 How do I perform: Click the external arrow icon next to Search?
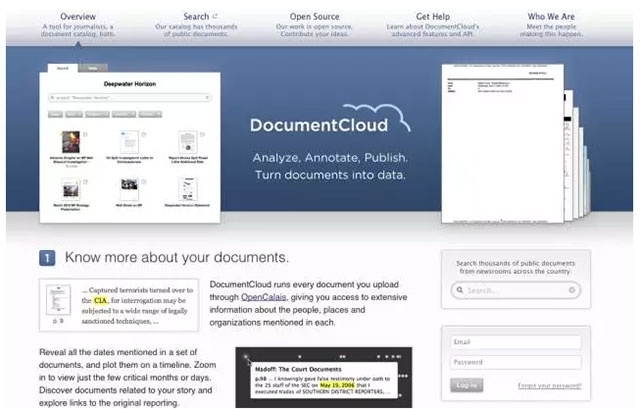point(216,16)
